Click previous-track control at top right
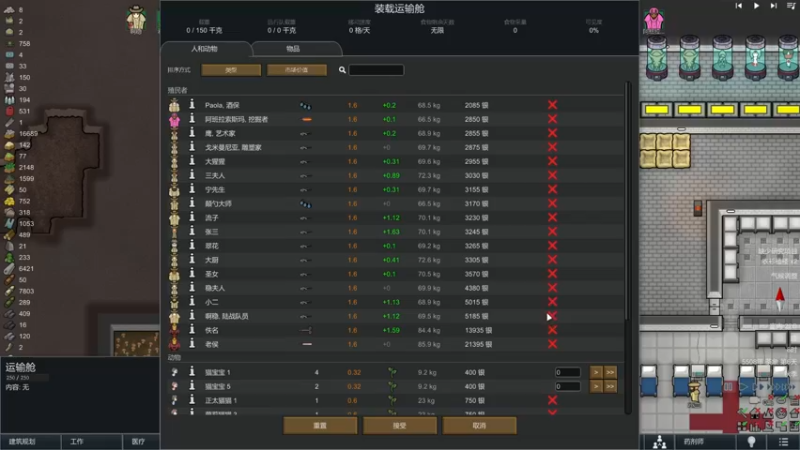 739,6
